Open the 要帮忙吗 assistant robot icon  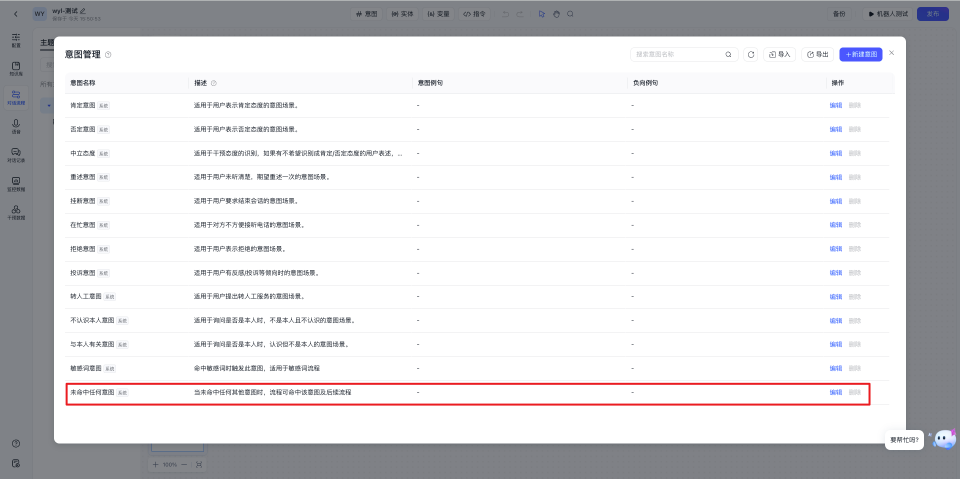click(x=944, y=440)
